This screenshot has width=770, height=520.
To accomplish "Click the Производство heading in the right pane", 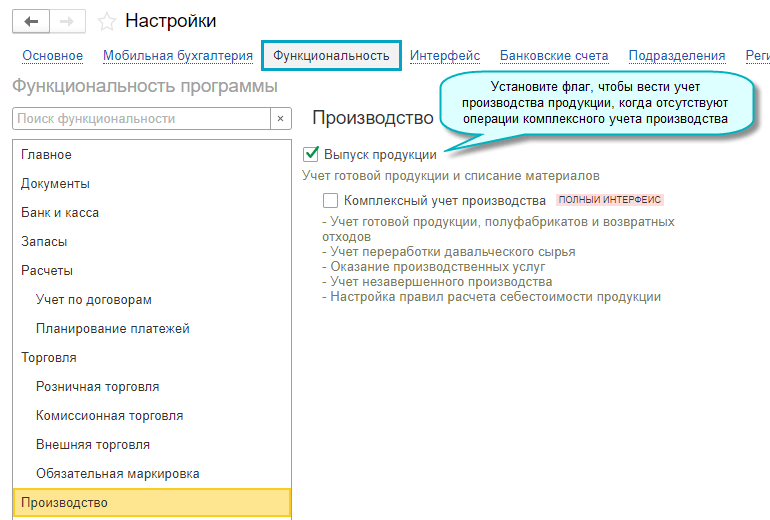I will 373,118.
